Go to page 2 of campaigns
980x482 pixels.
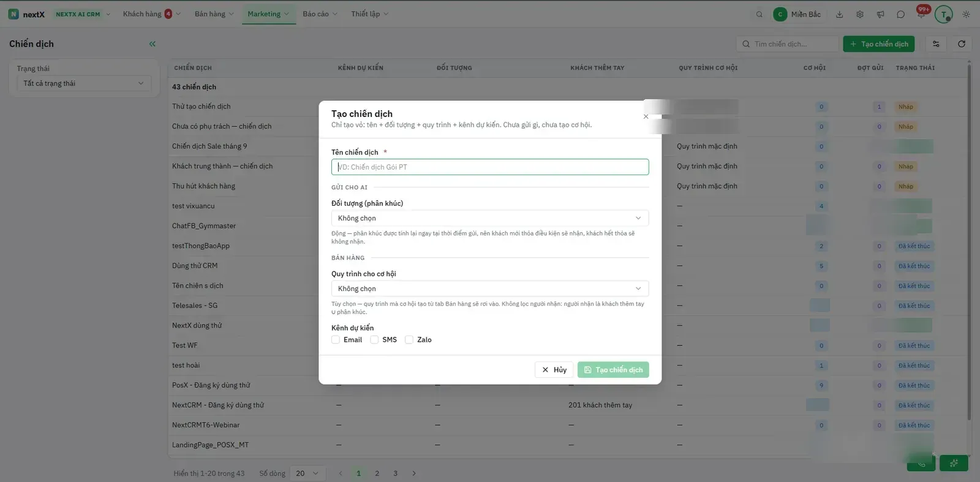pos(377,473)
